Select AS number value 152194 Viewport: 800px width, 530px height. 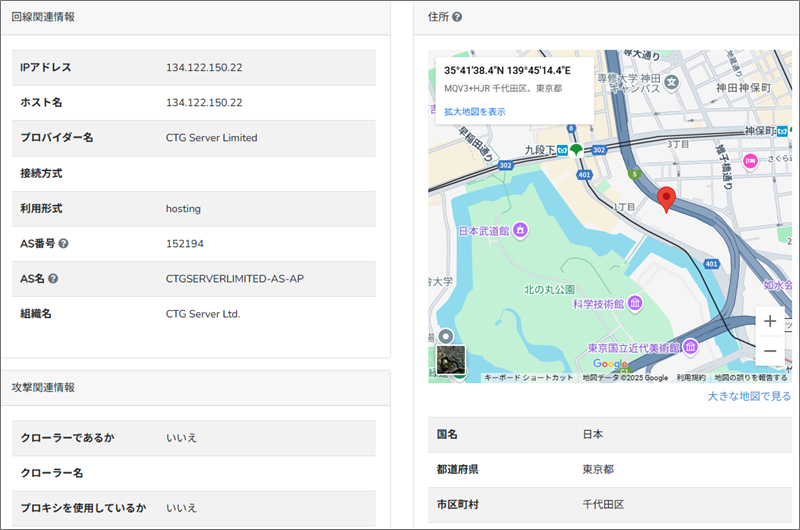click(x=185, y=244)
